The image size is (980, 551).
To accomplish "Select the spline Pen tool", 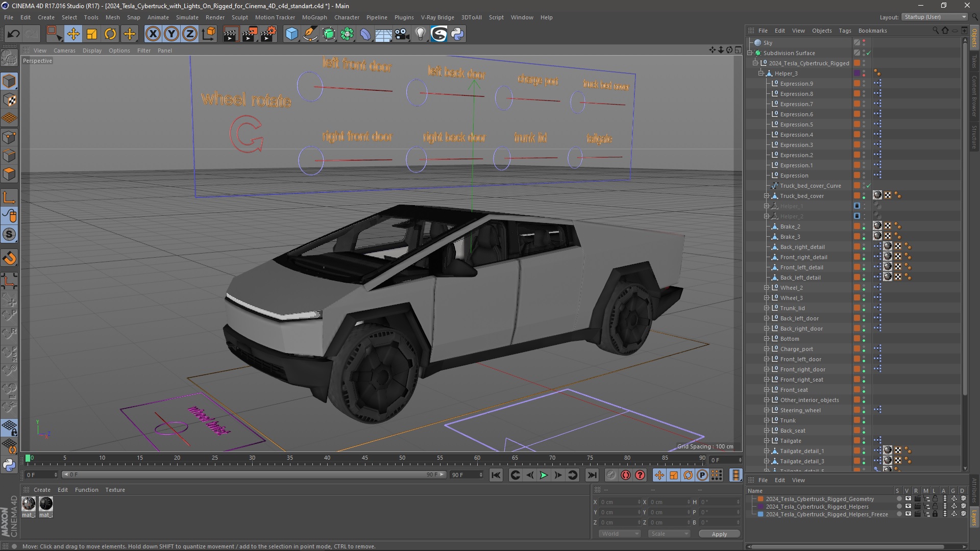I will point(310,34).
